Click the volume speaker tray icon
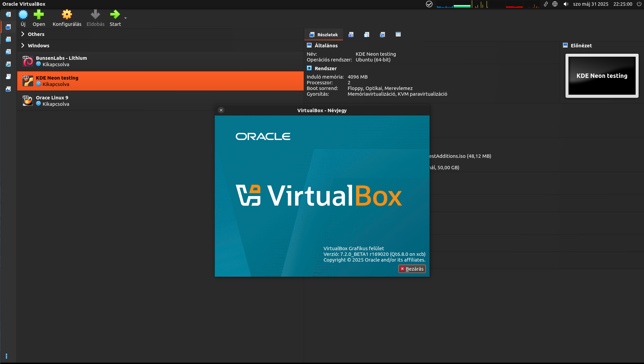The width and height of the screenshot is (644, 364). click(566, 4)
